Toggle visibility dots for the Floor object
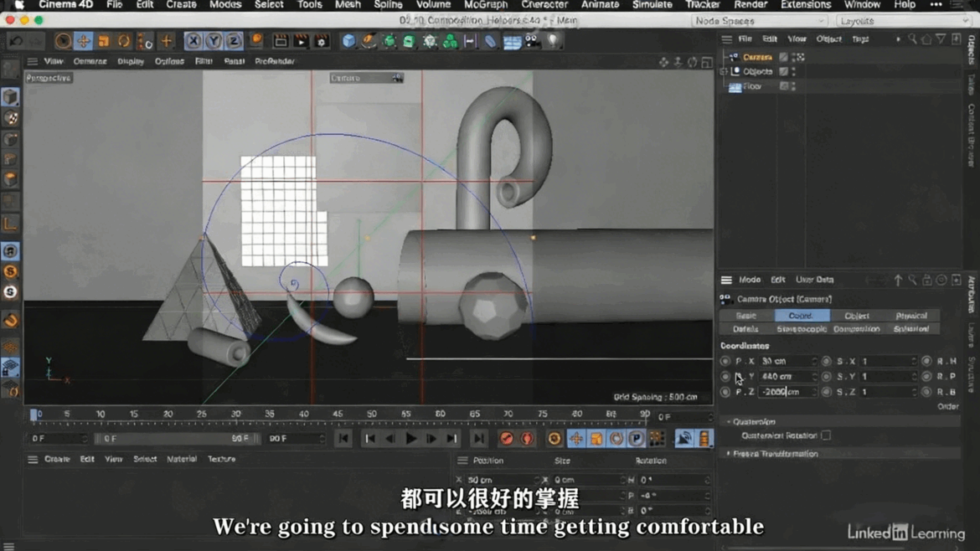The height and width of the screenshot is (551, 980). point(793,86)
